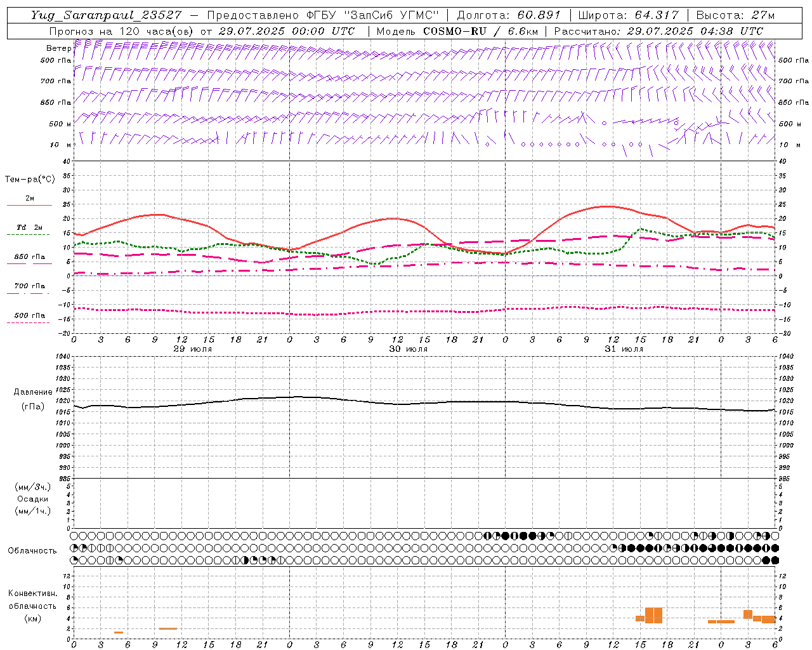
Task: Click the forecast start time 29.07.2025 00:00 UTC
Action: 286,31
